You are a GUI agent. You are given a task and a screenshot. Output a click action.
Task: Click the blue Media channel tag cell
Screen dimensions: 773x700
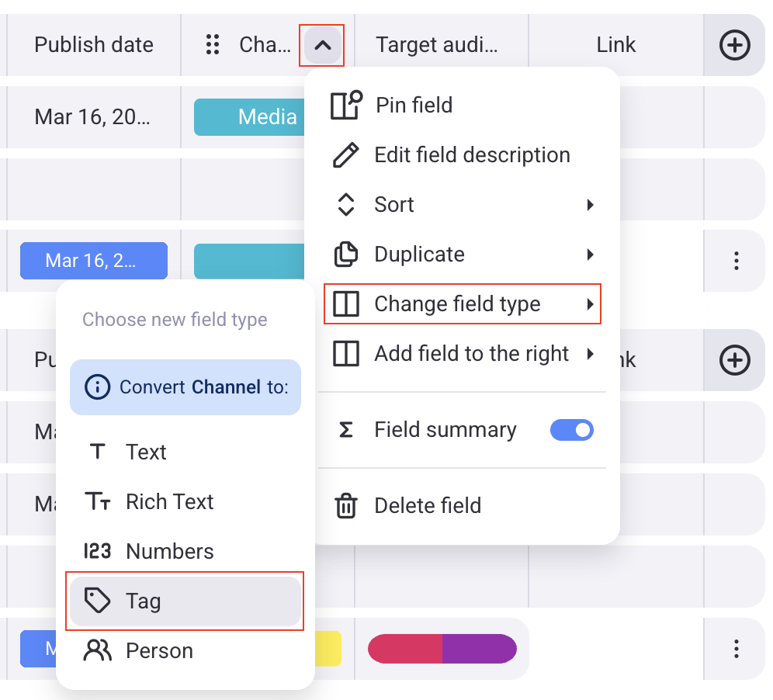248,117
